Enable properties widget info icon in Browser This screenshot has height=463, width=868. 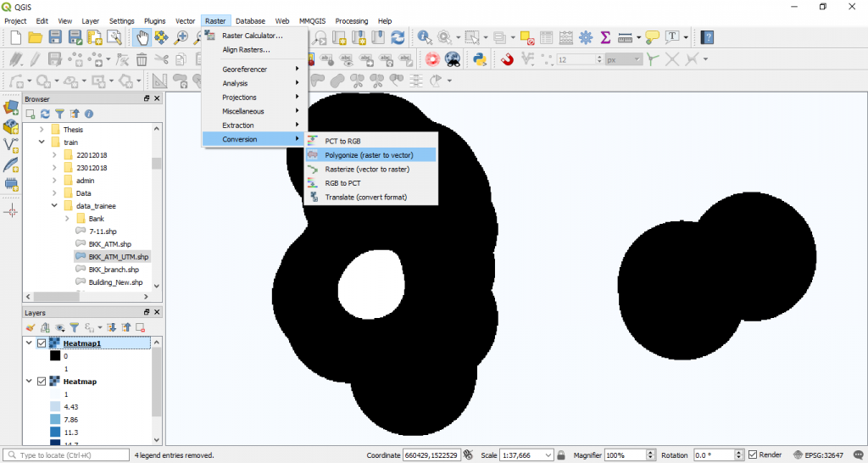click(88, 114)
